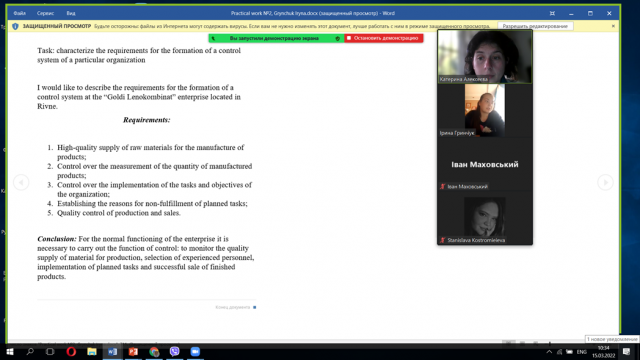
Task: Open the Windows Start menu
Action: click(x=10, y=351)
